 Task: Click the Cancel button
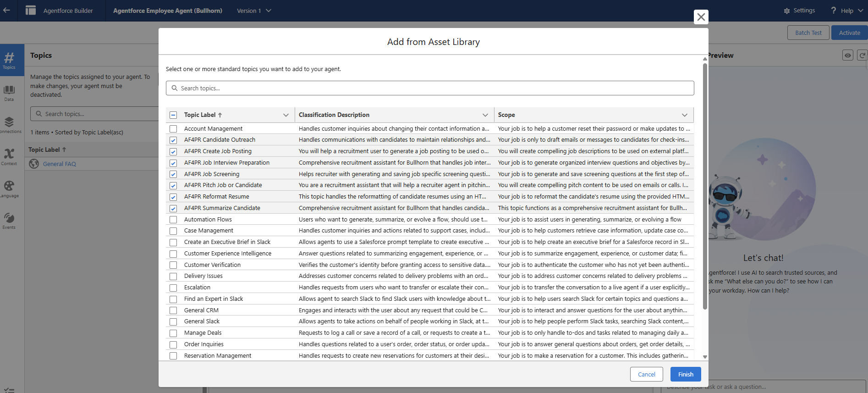click(x=646, y=374)
